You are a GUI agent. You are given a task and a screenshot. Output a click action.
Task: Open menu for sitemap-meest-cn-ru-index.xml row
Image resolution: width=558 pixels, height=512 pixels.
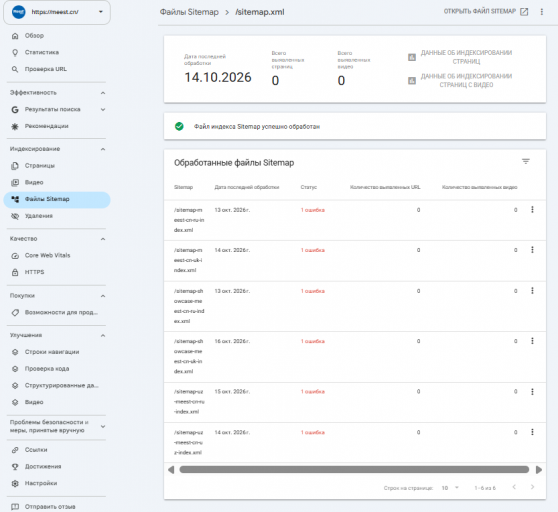point(532,210)
